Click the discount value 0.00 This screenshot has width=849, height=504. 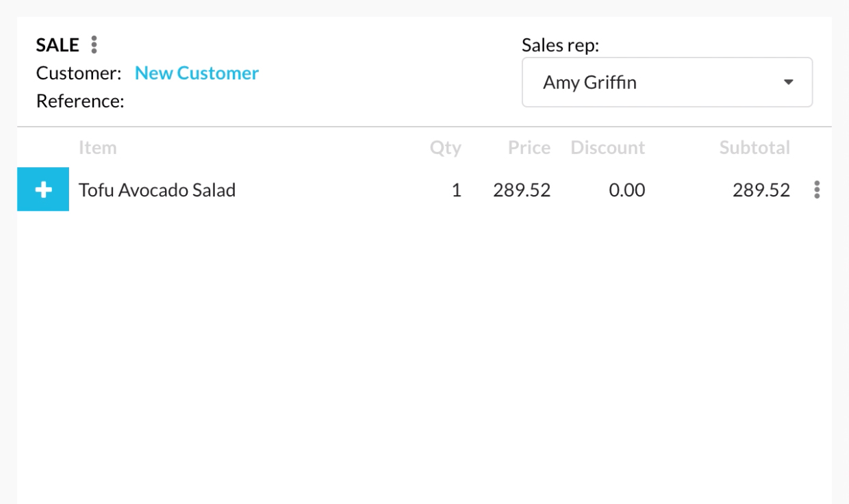coord(626,190)
